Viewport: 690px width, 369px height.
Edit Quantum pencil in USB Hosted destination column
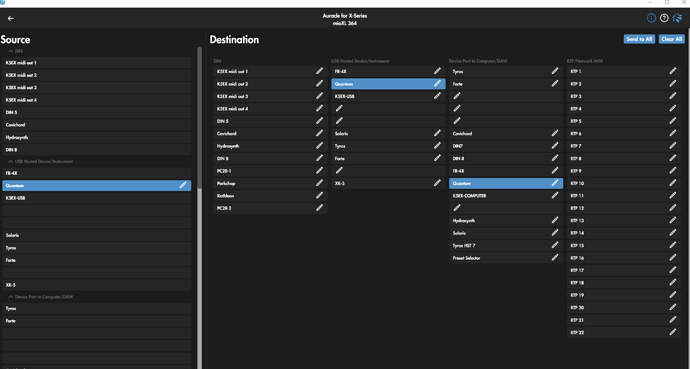pyautogui.click(x=437, y=84)
